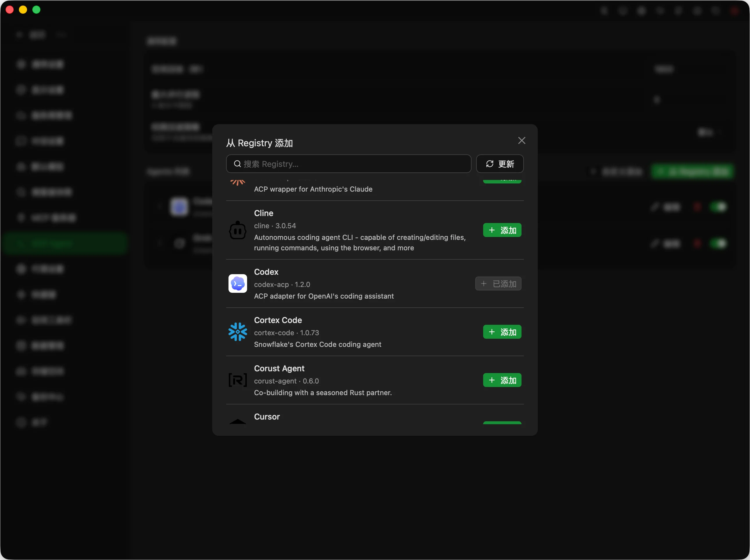Add the Cline agent

point(502,231)
